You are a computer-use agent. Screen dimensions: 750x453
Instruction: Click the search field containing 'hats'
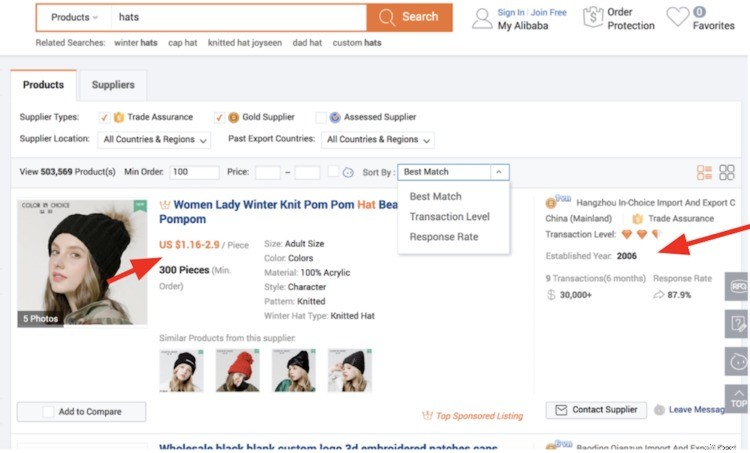(x=239, y=17)
